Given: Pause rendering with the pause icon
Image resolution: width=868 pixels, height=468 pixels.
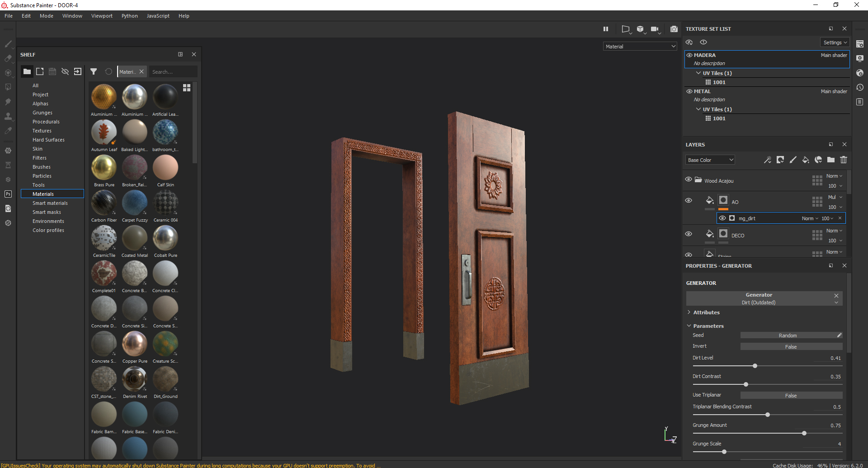Looking at the screenshot, I should pyautogui.click(x=606, y=29).
